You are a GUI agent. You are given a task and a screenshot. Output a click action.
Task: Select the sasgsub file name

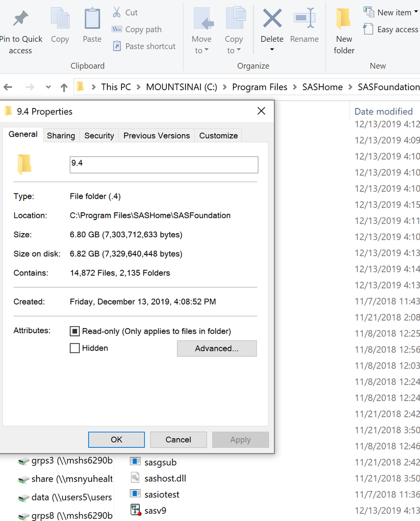160,462
